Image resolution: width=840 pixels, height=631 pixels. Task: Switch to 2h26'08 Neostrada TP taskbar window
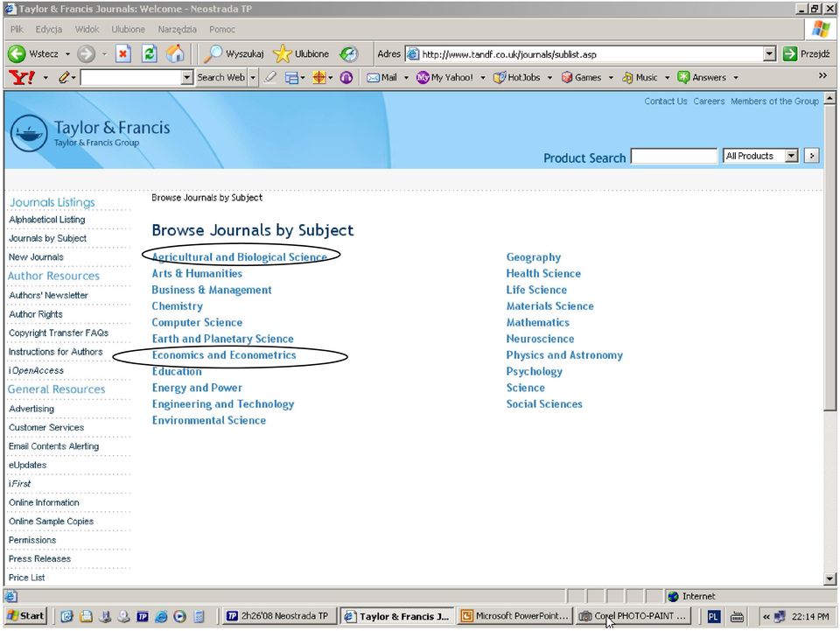pyautogui.click(x=278, y=616)
